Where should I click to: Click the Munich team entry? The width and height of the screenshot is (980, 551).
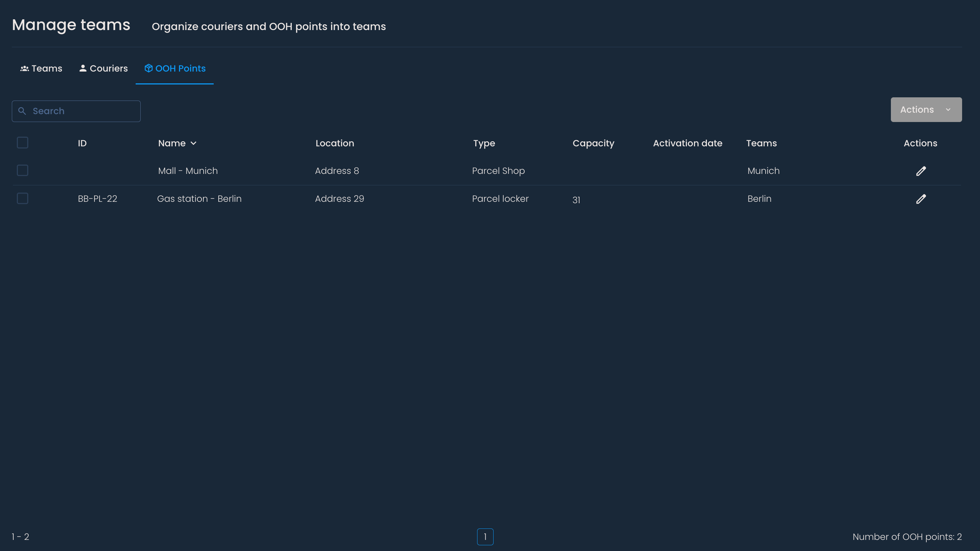tap(763, 171)
